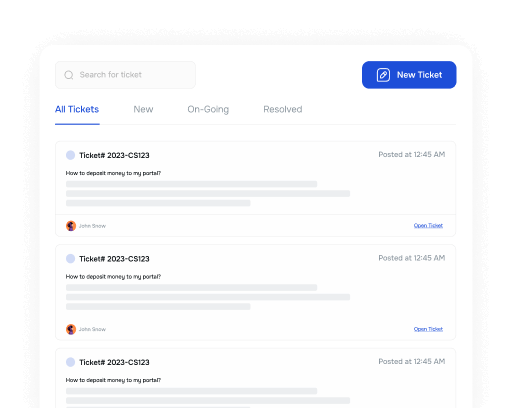Select the second Ticket# 2023-CS123 title
Viewport: 513px width, 408px height.
pos(114,259)
